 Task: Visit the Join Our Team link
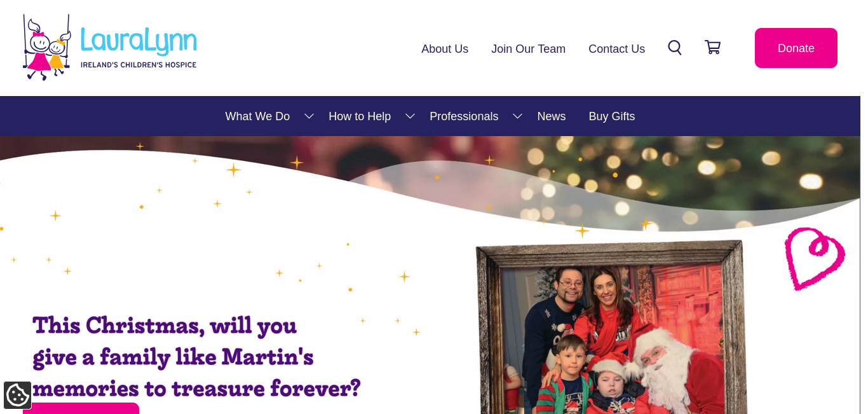click(x=528, y=49)
